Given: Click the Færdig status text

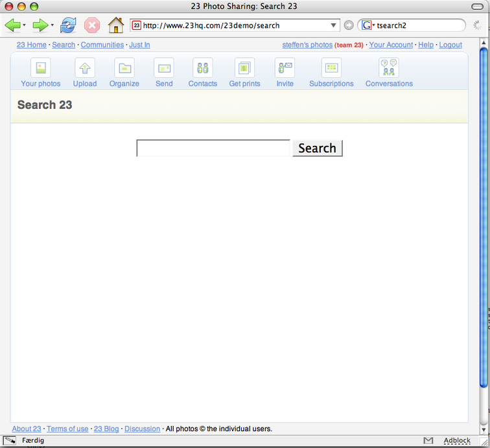Looking at the screenshot, I should pos(33,440).
